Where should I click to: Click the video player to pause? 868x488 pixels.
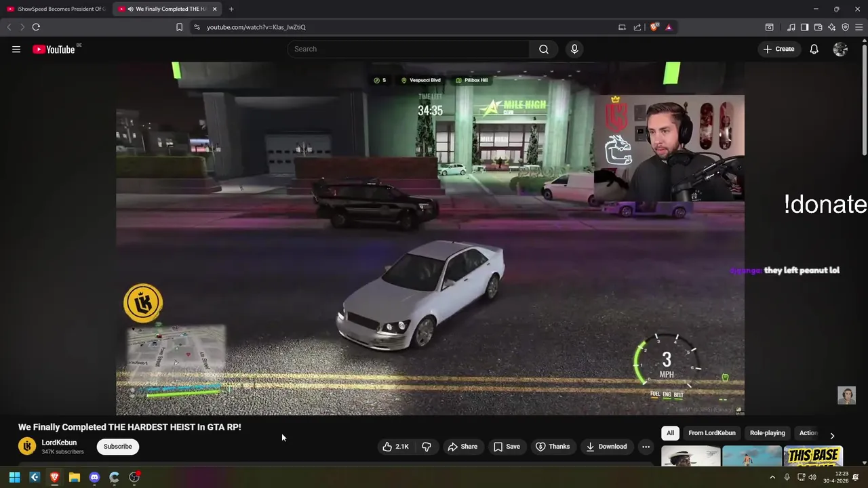(430, 239)
